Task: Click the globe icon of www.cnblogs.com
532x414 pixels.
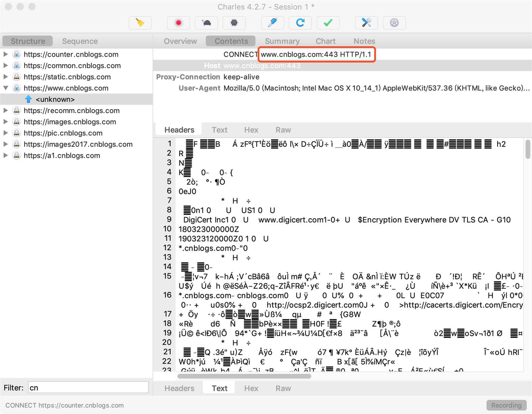Action: tap(17, 88)
